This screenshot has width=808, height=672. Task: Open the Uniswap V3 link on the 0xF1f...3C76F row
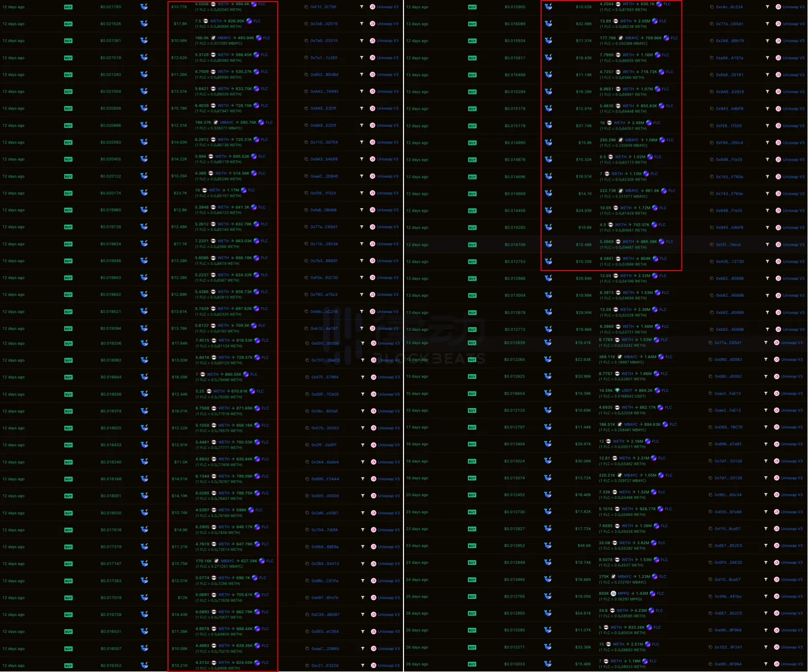point(388,7)
